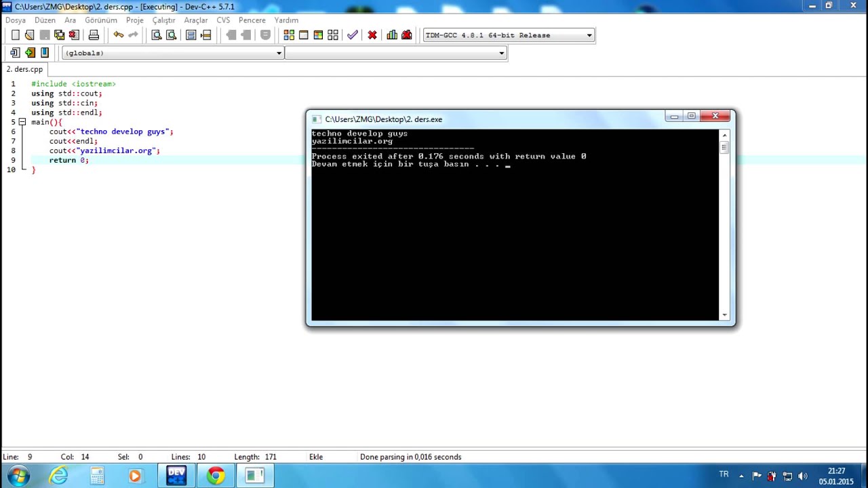Click the Goto Line toolbar icon
The height and width of the screenshot is (488, 868).
point(206,35)
